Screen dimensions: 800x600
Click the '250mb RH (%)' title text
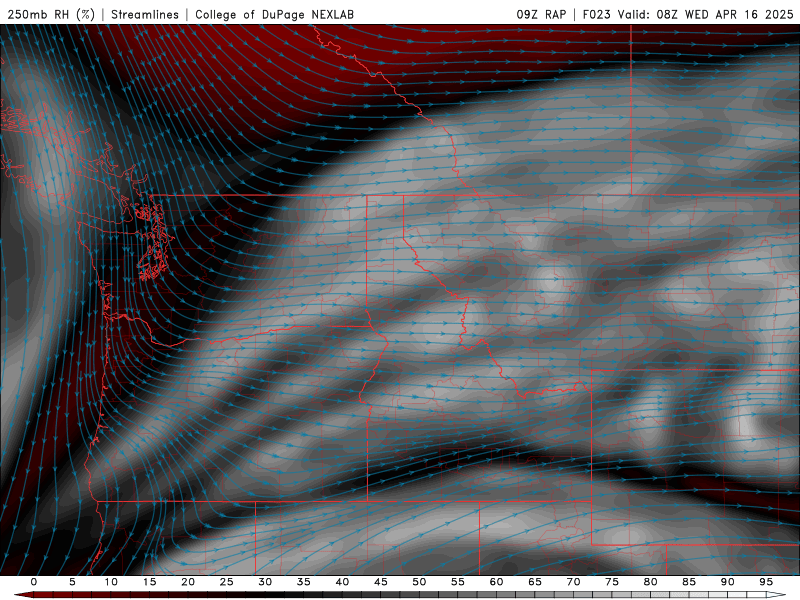pyautogui.click(x=51, y=14)
